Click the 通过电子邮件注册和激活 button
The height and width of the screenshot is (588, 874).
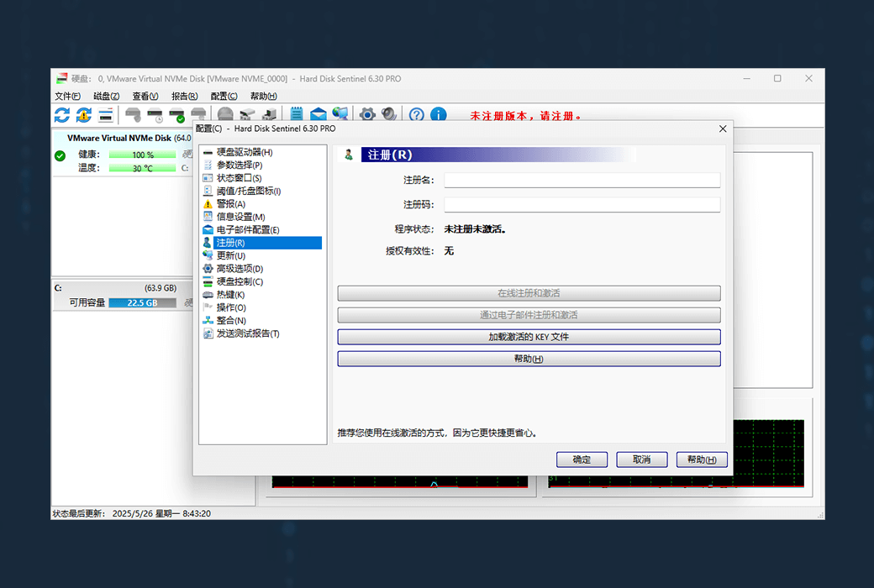click(x=529, y=315)
